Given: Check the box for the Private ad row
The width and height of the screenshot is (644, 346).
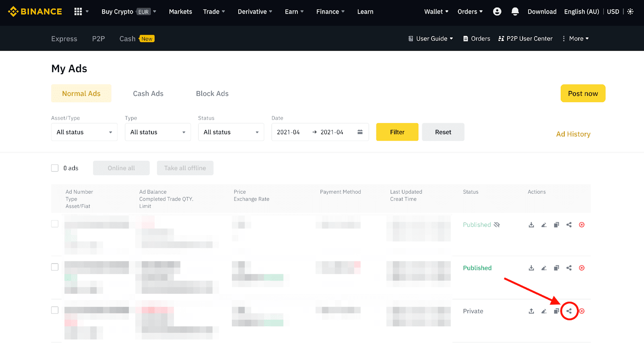Looking at the screenshot, I should click(x=55, y=310).
